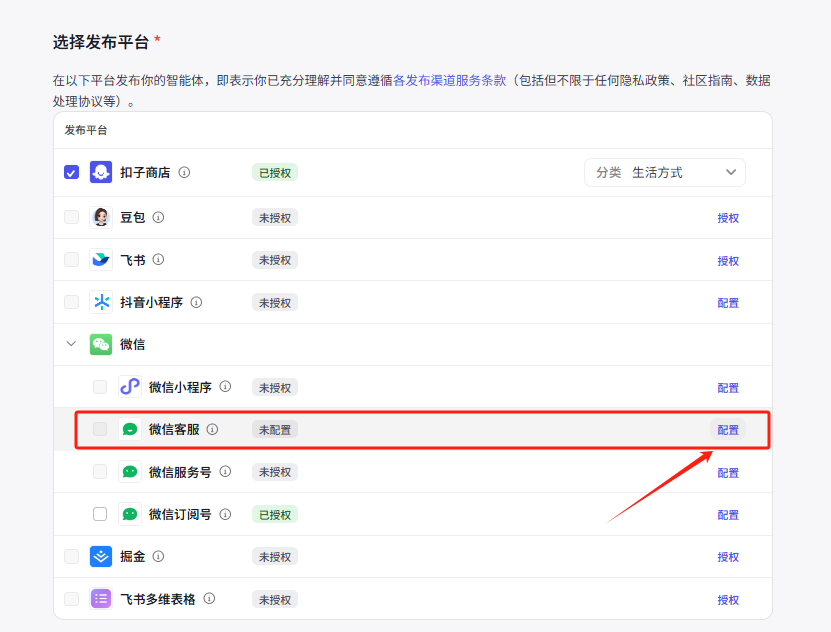Open 各发布渠道服务条款 link
This screenshot has height=632, width=831.
[450, 81]
